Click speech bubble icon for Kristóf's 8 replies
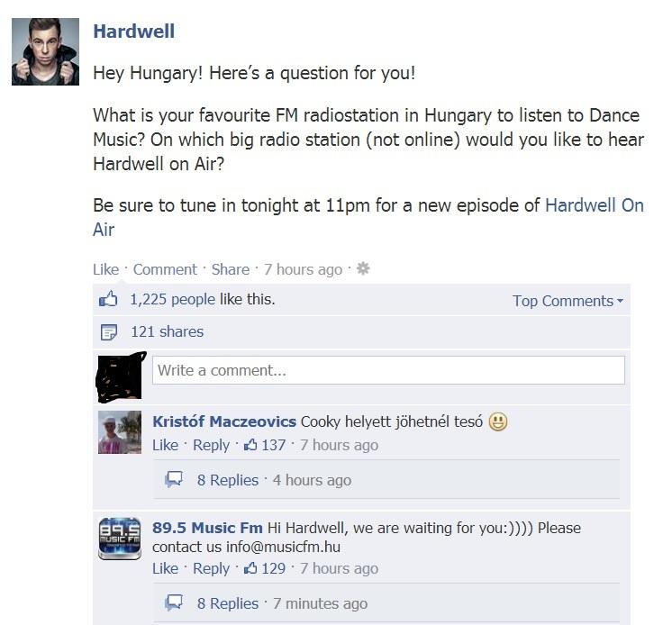 174,479
